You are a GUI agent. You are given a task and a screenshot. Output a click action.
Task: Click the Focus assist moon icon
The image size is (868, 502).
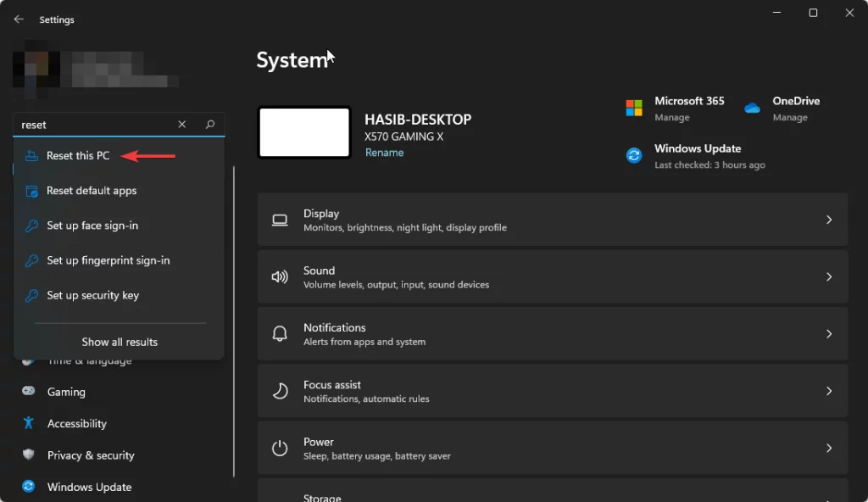pyautogui.click(x=280, y=391)
